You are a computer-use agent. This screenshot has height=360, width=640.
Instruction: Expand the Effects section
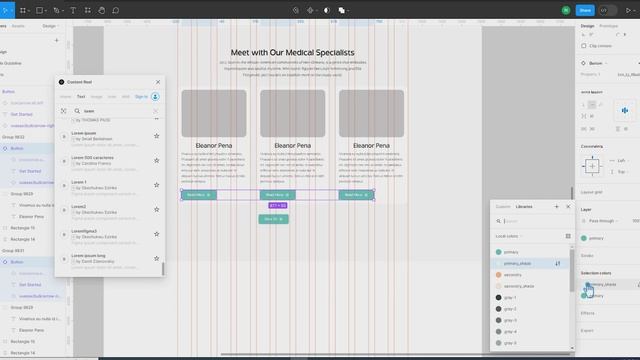(588, 313)
